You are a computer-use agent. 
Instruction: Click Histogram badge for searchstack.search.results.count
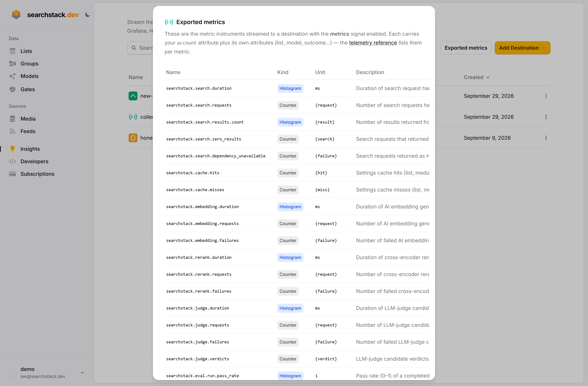(290, 122)
